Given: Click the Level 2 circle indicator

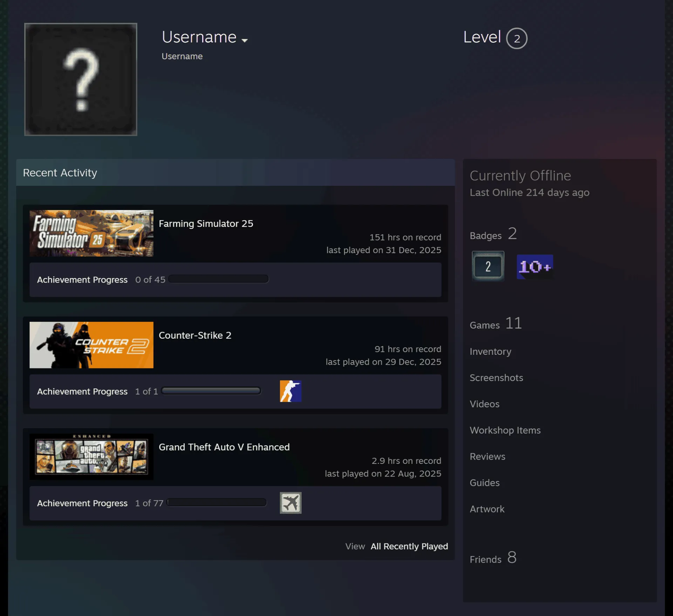Looking at the screenshot, I should point(517,38).
